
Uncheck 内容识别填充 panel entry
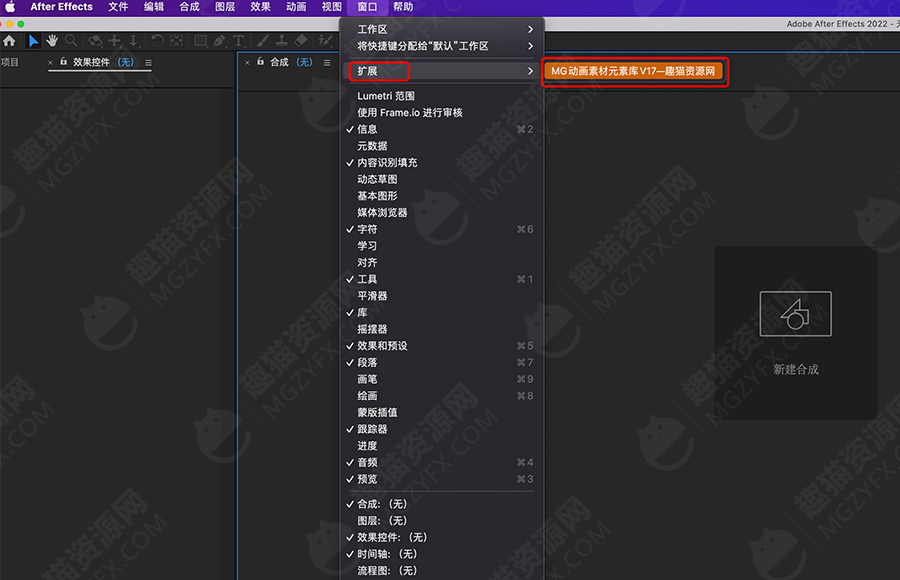point(441,163)
